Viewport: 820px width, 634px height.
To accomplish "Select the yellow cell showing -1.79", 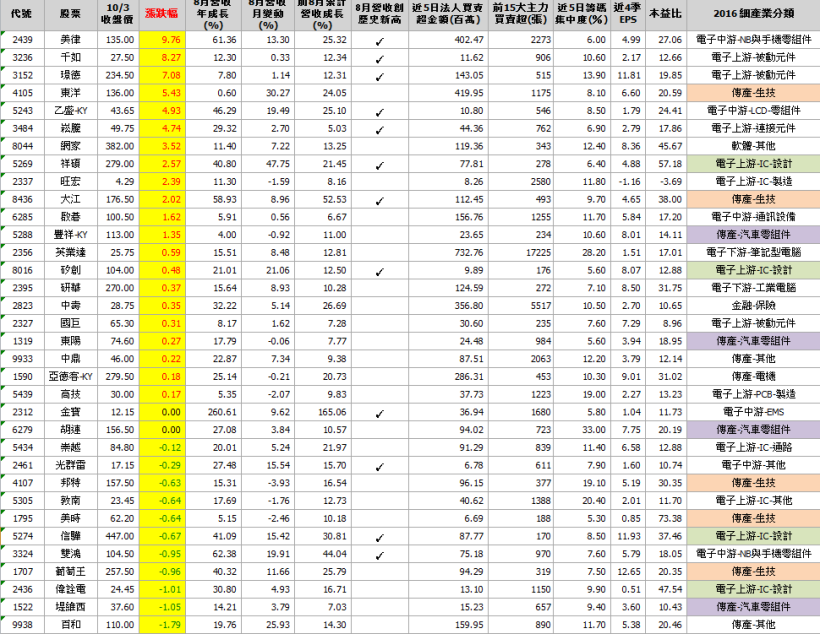I will (x=162, y=625).
